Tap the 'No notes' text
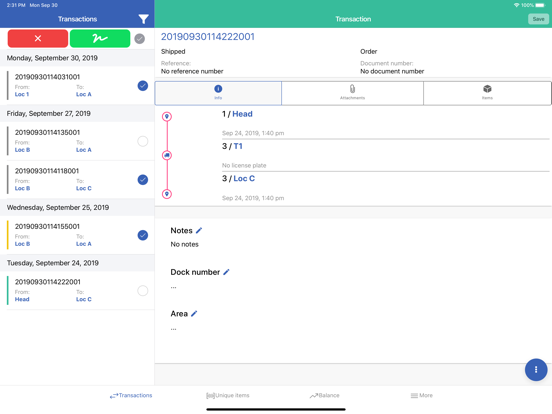The image size is (552, 414). pos(184,244)
